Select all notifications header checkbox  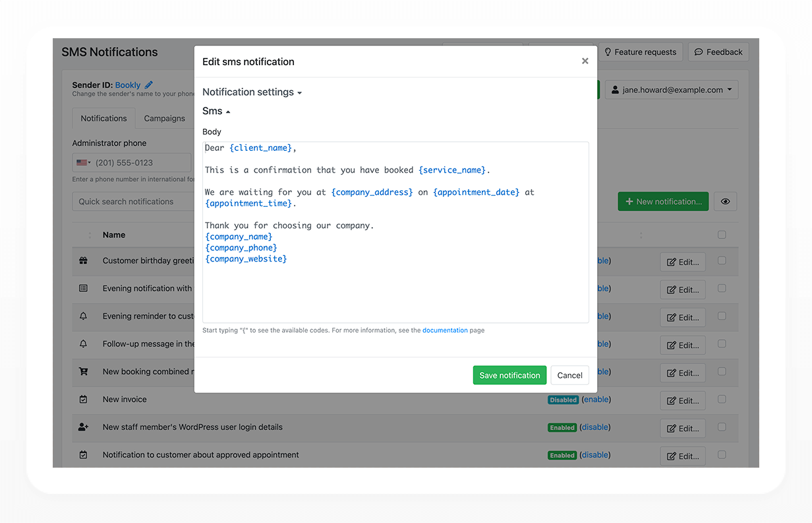722,234
